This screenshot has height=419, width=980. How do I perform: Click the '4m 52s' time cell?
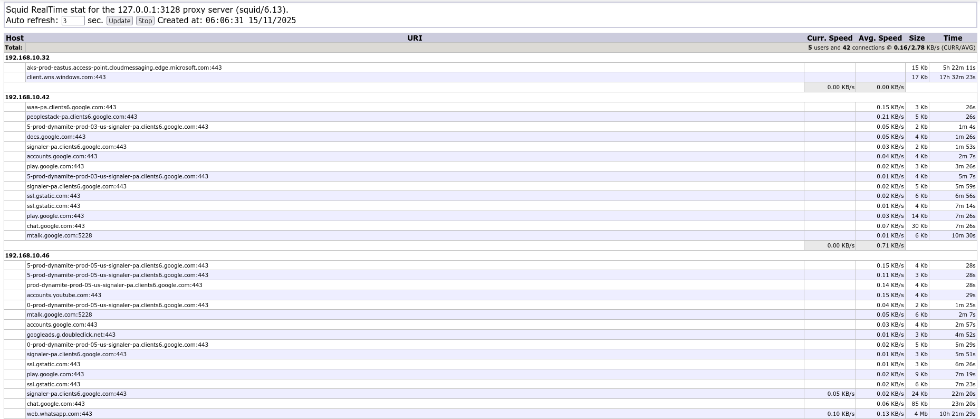click(x=953, y=335)
